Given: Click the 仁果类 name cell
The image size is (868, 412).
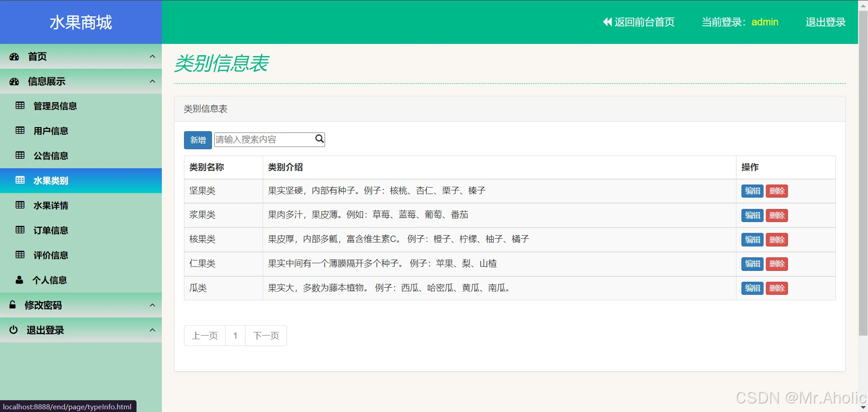Looking at the screenshot, I should [223, 264].
